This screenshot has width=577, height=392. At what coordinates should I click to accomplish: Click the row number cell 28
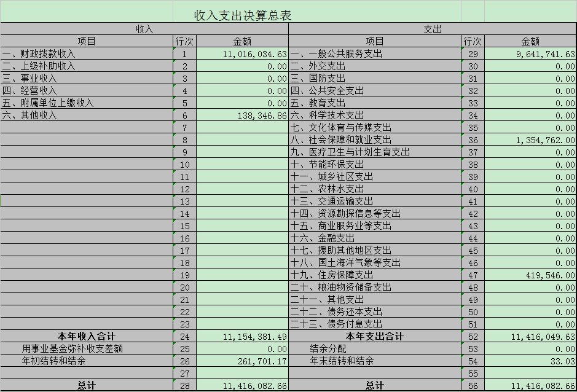pos(185,385)
